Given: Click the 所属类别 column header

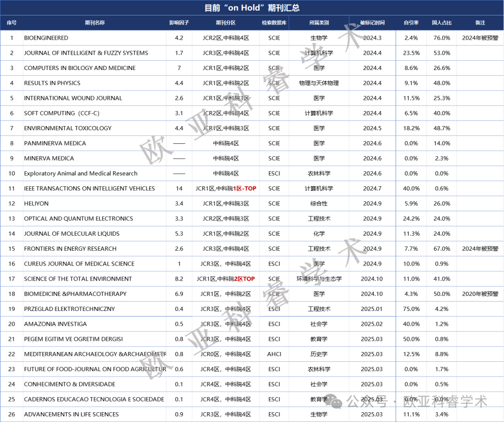Looking at the screenshot, I should 319,23.
